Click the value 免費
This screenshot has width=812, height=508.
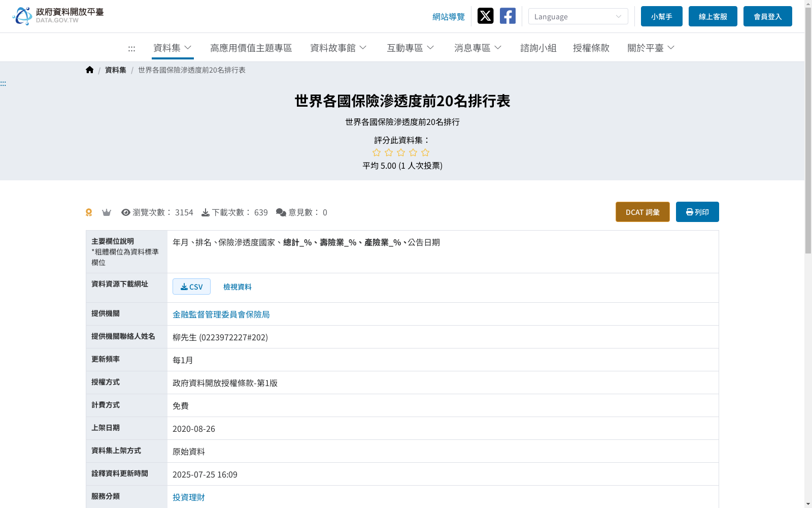tap(181, 406)
